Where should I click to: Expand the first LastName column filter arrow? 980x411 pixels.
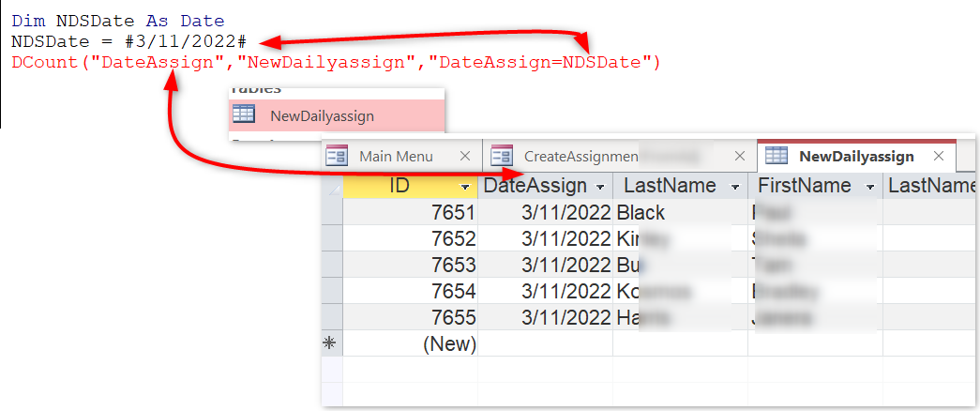(734, 187)
